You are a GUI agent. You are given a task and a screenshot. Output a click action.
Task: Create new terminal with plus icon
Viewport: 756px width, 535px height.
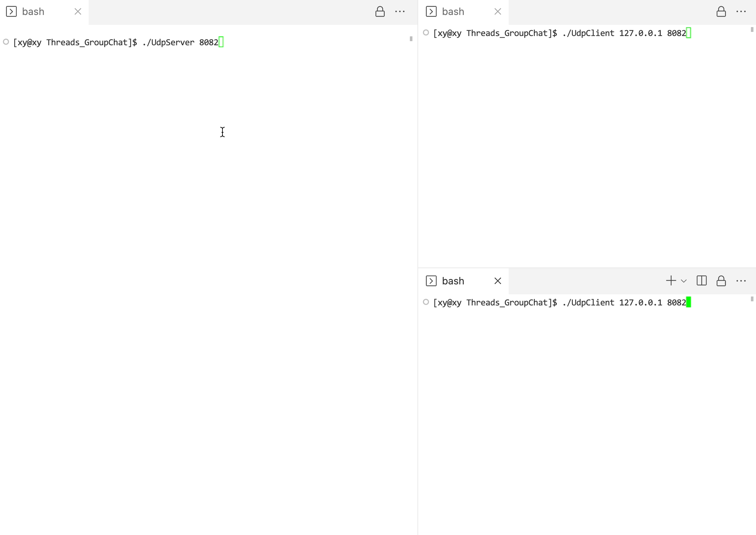(x=671, y=281)
